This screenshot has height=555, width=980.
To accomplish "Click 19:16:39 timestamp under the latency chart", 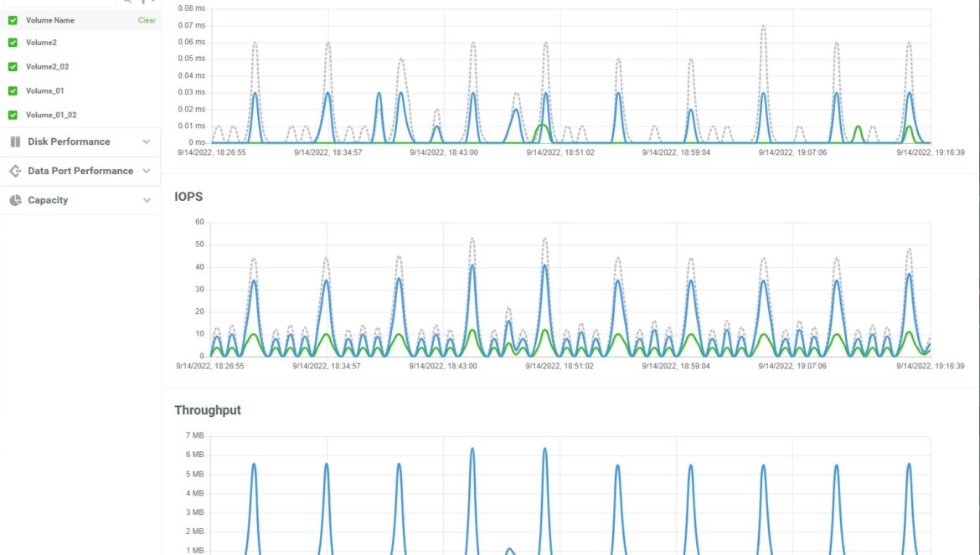I will pos(931,152).
